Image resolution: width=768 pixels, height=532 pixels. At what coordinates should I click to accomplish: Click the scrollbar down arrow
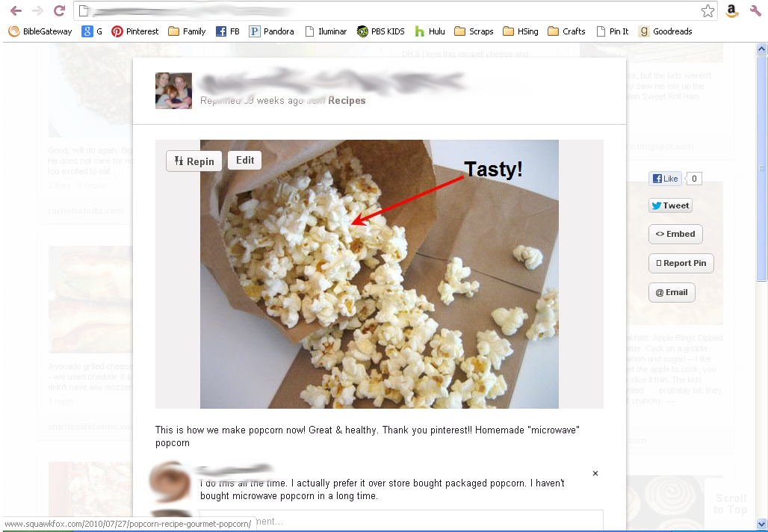(761, 523)
